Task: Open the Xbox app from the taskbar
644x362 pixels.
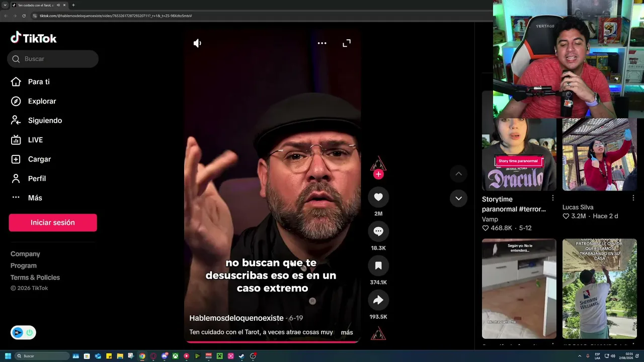Action: (x=176, y=356)
